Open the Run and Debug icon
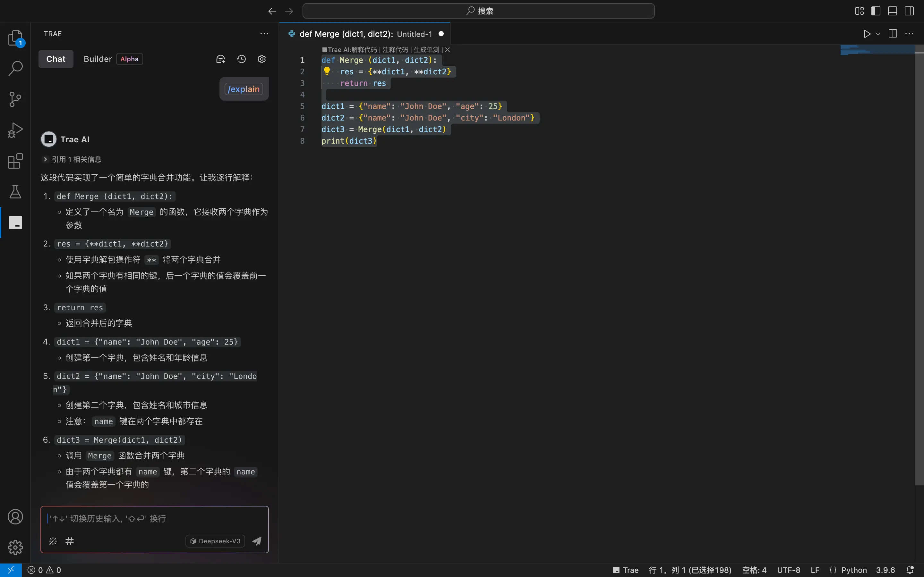 tap(15, 130)
